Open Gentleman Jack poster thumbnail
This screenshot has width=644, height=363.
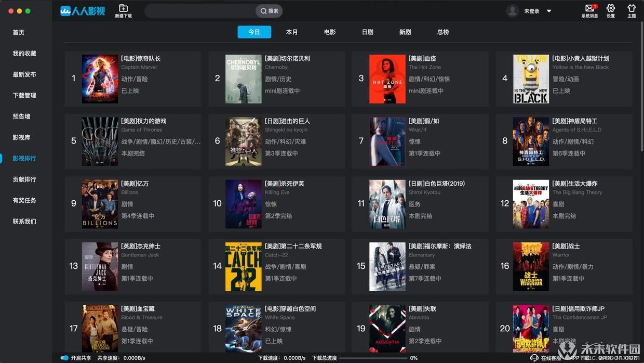(100, 267)
